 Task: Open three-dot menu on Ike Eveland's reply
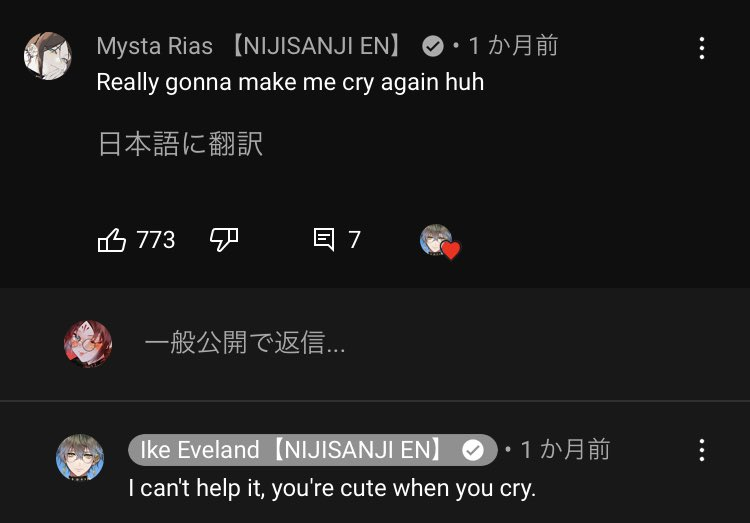point(702,450)
